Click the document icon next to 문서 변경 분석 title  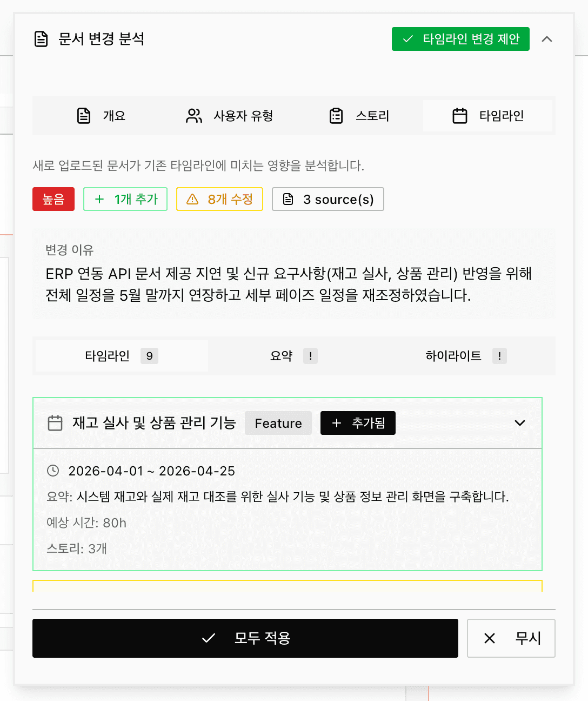[42, 38]
